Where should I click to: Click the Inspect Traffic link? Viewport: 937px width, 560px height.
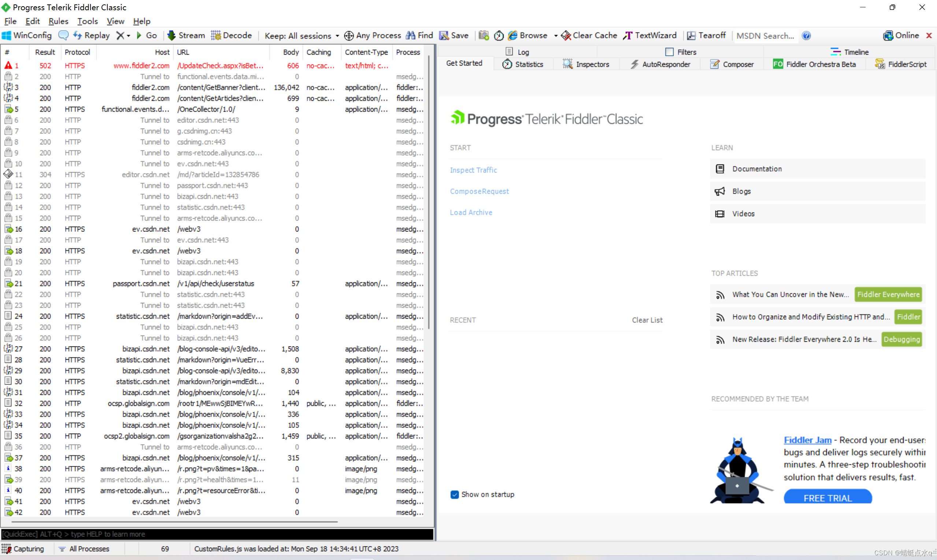tap(473, 169)
